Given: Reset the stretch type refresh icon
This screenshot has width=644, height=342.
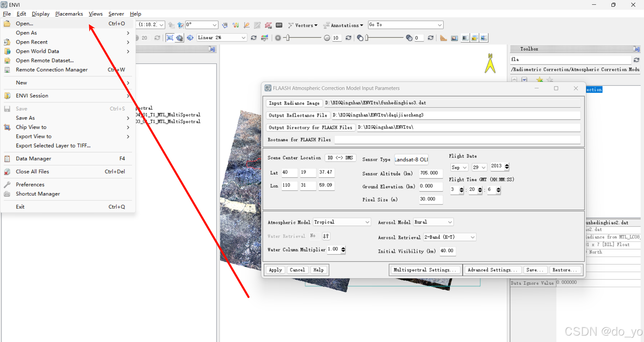Looking at the screenshot, I should pyautogui.click(x=254, y=38).
